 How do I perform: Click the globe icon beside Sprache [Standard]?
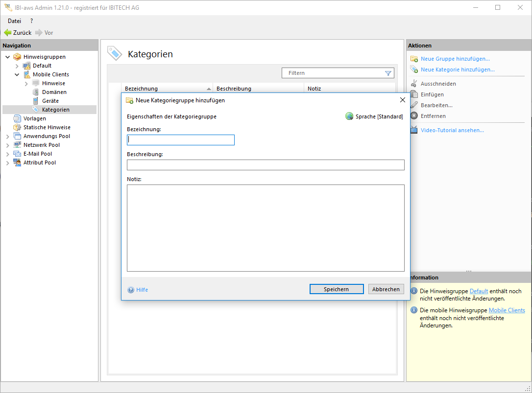(349, 116)
